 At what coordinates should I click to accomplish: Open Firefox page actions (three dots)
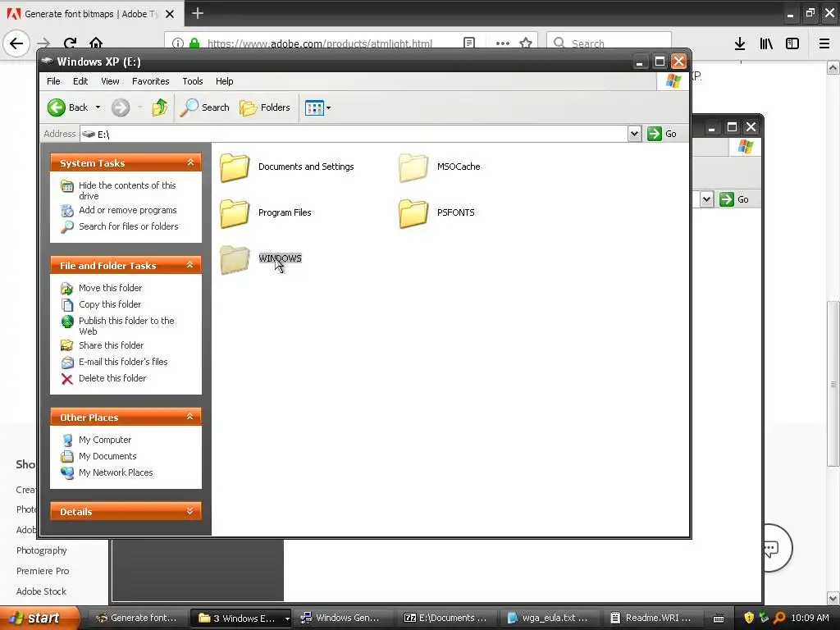(x=503, y=43)
